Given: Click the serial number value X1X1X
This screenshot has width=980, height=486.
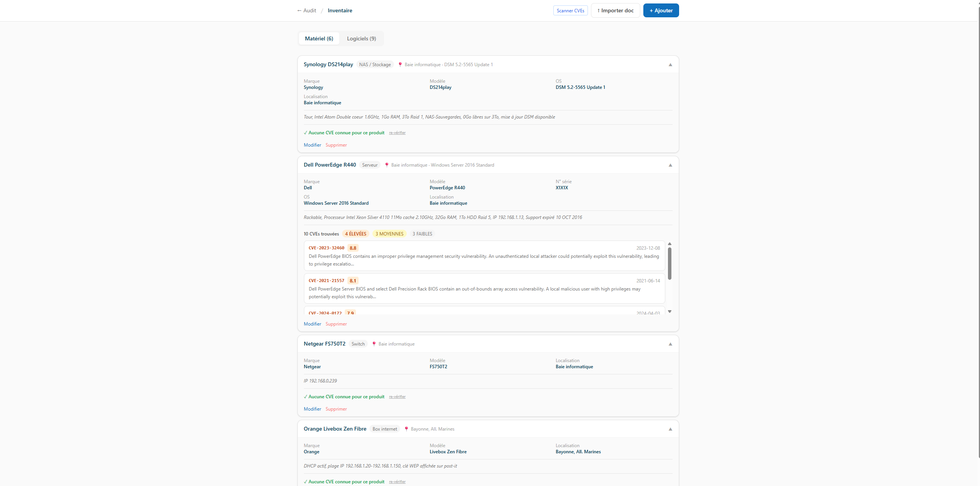Looking at the screenshot, I should point(562,188).
